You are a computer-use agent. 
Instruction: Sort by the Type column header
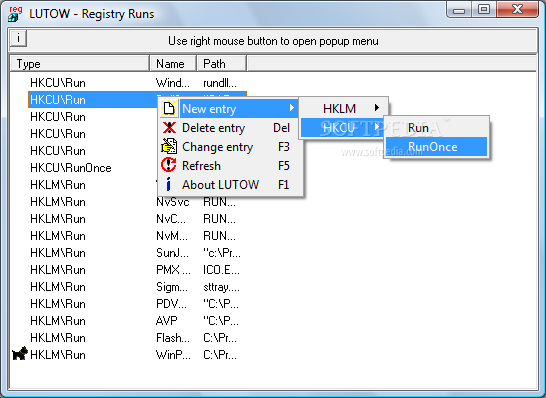(x=79, y=64)
